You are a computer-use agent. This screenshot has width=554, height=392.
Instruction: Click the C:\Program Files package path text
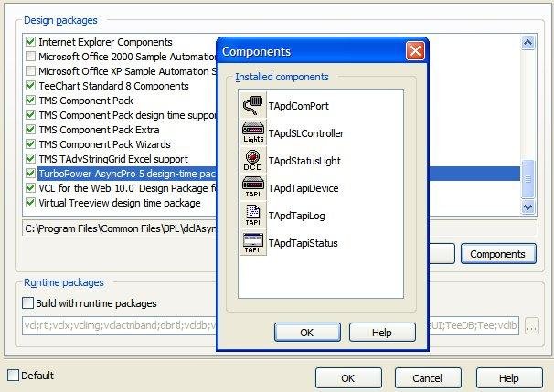point(120,228)
